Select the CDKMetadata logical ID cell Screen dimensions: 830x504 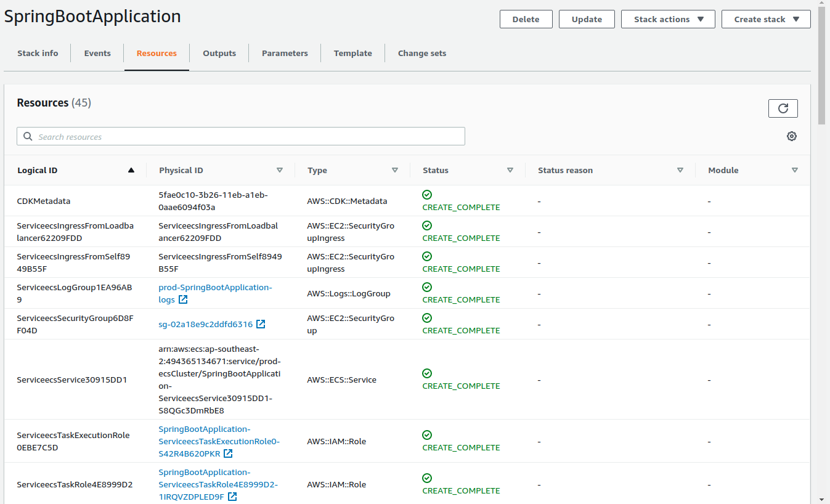(43, 201)
